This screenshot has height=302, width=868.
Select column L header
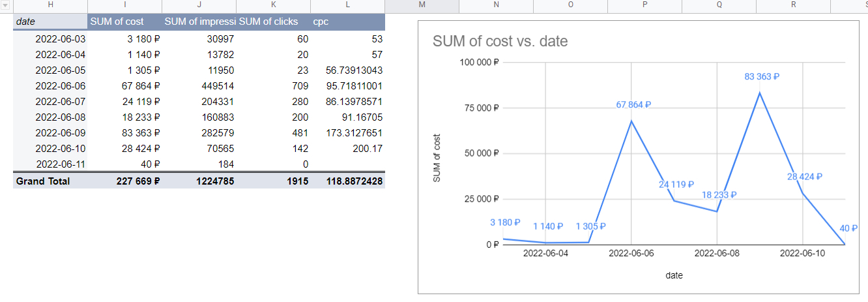[x=347, y=5]
